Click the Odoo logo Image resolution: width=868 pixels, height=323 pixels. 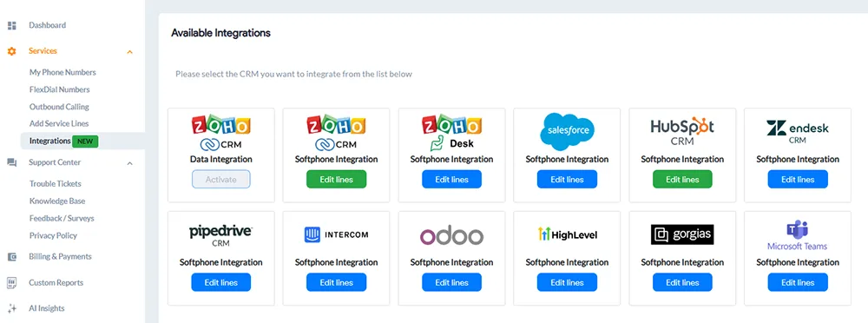[451, 235]
